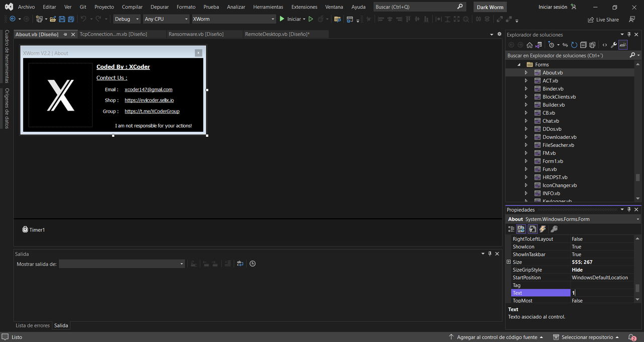Click the start without debugging outline arrow

(311, 19)
